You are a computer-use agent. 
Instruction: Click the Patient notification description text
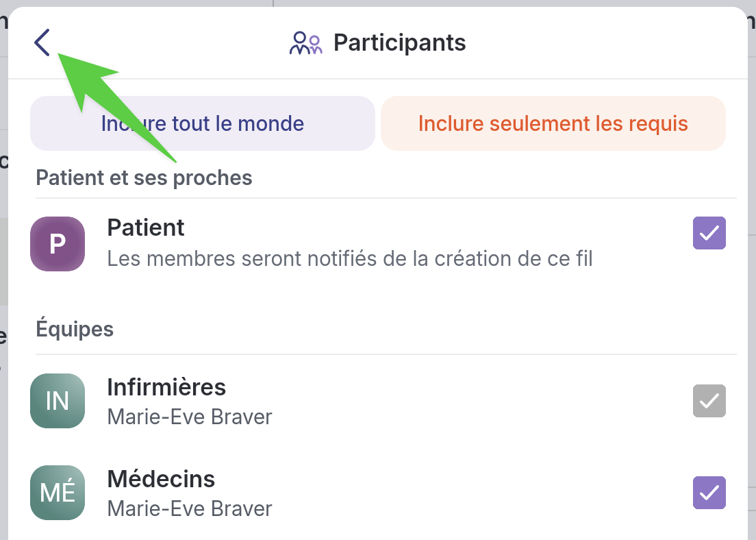tap(349, 259)
